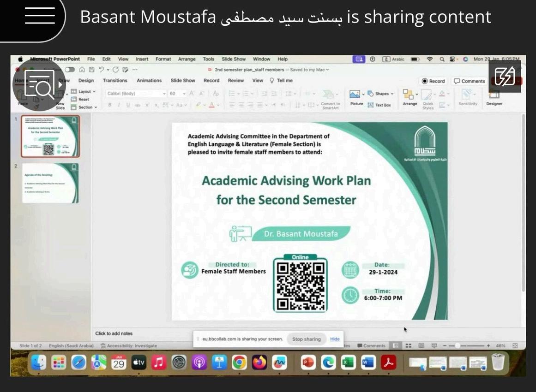Viewport: 536px width, 392px height.
Task: Click the Reset slide icon
Action: tap(73, 99)
